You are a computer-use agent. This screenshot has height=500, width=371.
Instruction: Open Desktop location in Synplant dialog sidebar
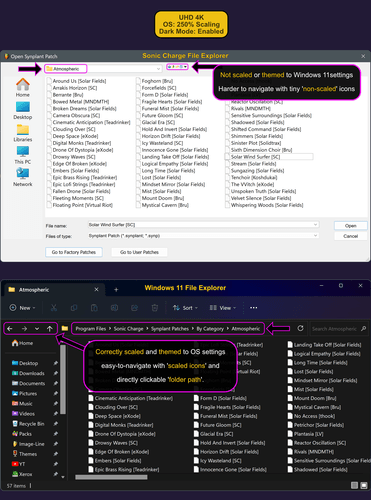tap(23, 110)
